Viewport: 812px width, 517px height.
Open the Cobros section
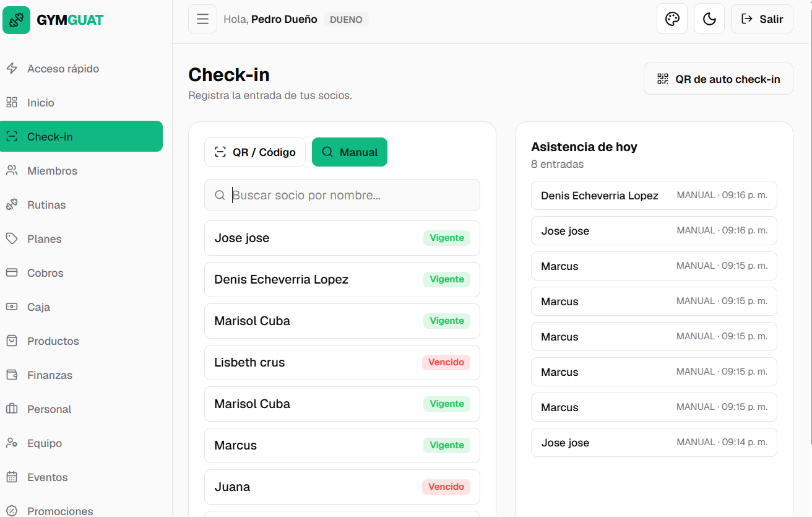pos(81,273)
